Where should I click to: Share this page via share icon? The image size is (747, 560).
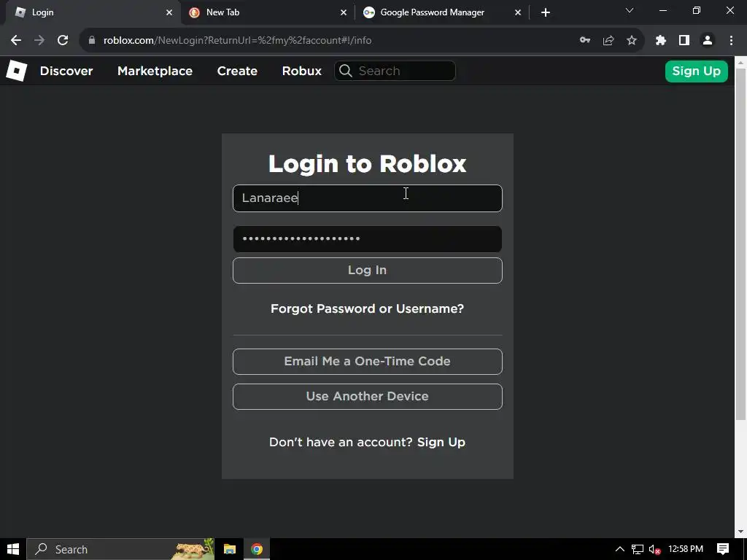(608, 41)
